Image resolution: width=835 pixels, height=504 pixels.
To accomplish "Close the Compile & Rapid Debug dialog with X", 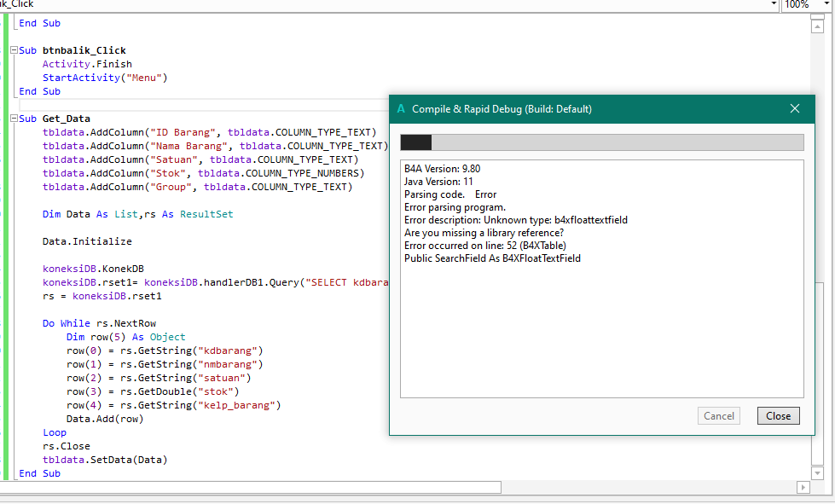I will (795, 108).
